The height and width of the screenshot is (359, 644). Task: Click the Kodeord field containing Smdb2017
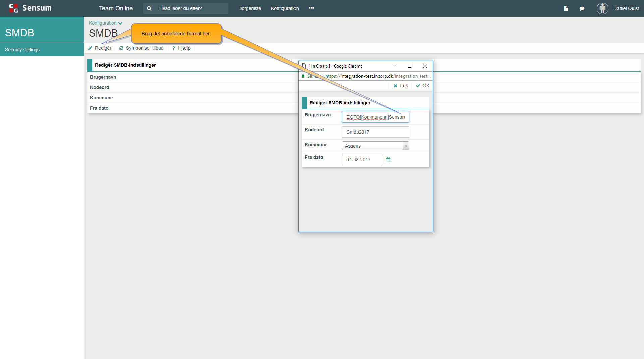pos(375,132)
